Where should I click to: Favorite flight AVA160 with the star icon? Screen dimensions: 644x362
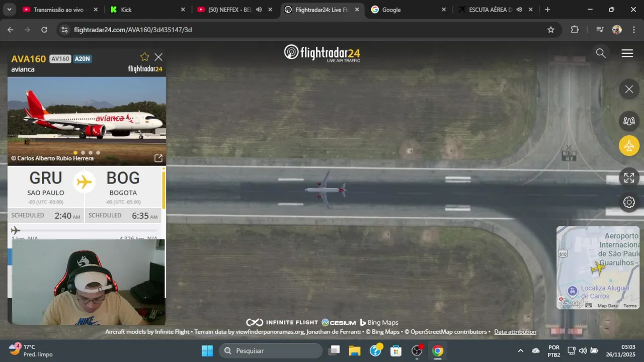point(144,57)
